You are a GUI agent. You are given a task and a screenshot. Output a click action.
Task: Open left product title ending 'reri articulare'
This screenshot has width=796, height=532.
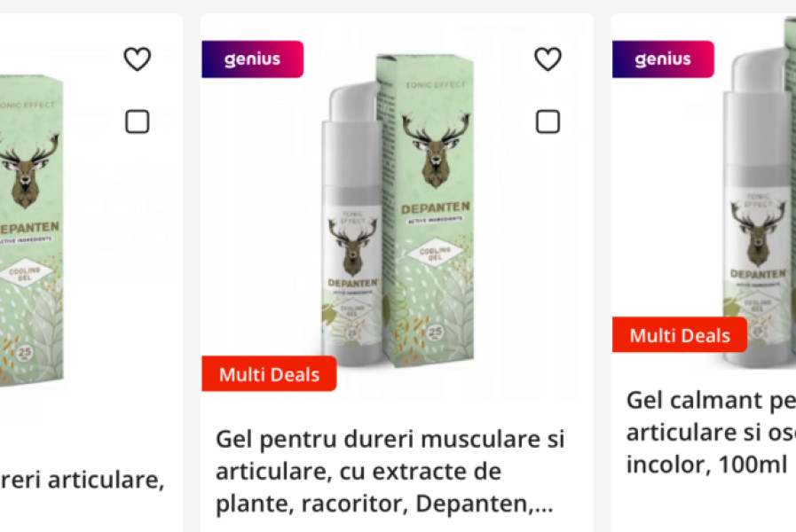pyautogui.click(x=83, y=480)
